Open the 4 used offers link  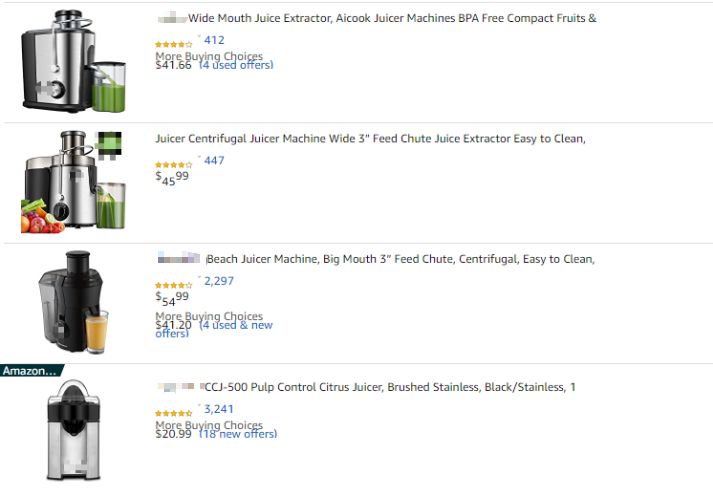pyautogui.click(x=236, y=65)
